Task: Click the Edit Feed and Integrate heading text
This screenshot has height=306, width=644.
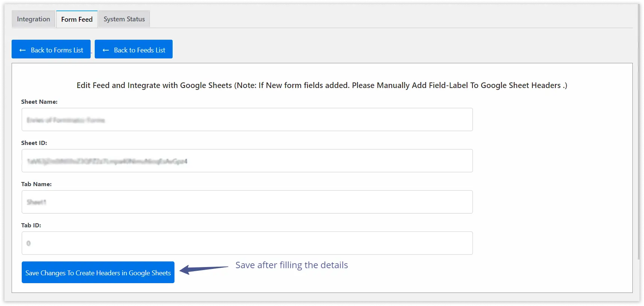Action: 322,85
